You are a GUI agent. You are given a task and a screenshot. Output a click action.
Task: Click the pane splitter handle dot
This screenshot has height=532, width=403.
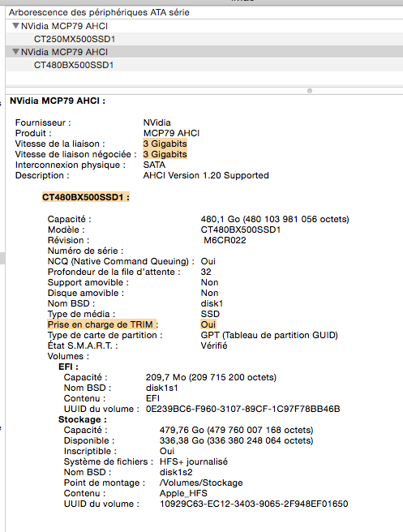coord(310,91)
